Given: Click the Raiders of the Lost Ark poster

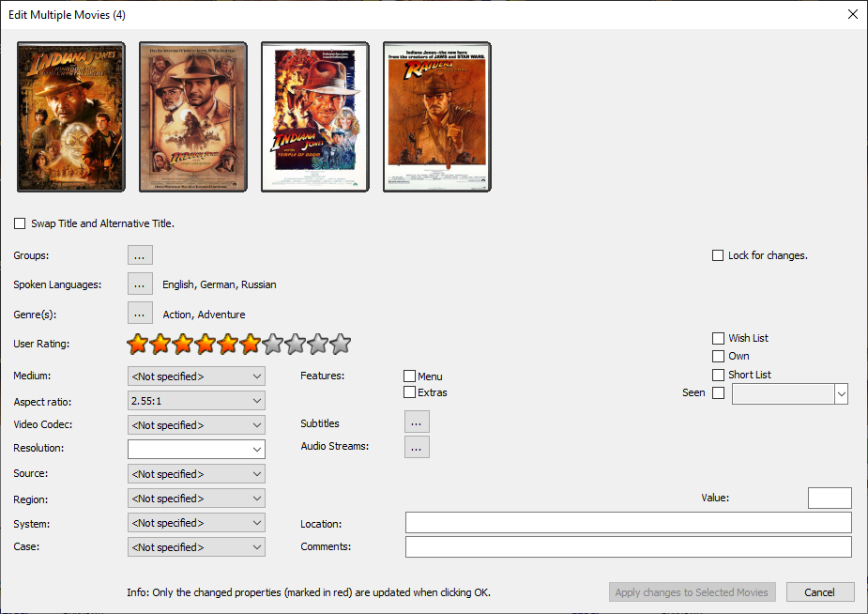Looking at the screenshot, I should click(x=436, y=116).
